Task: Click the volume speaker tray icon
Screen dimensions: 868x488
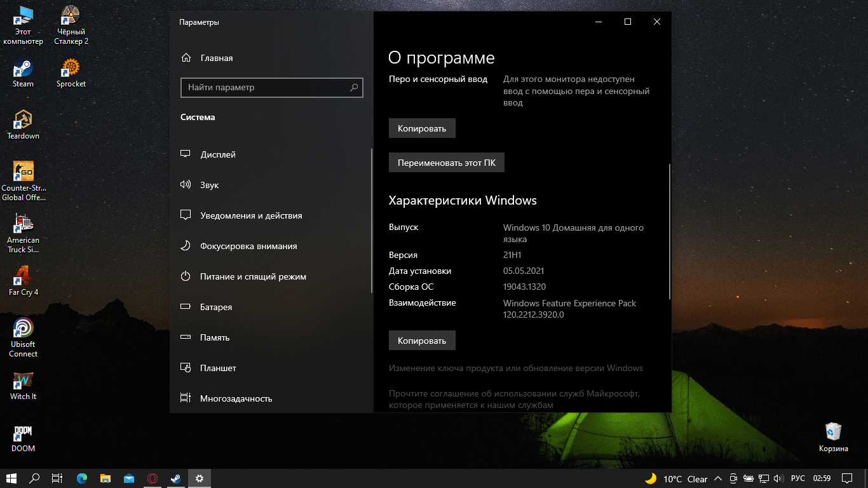Action: pyautogui.click(x=778, y=478)
